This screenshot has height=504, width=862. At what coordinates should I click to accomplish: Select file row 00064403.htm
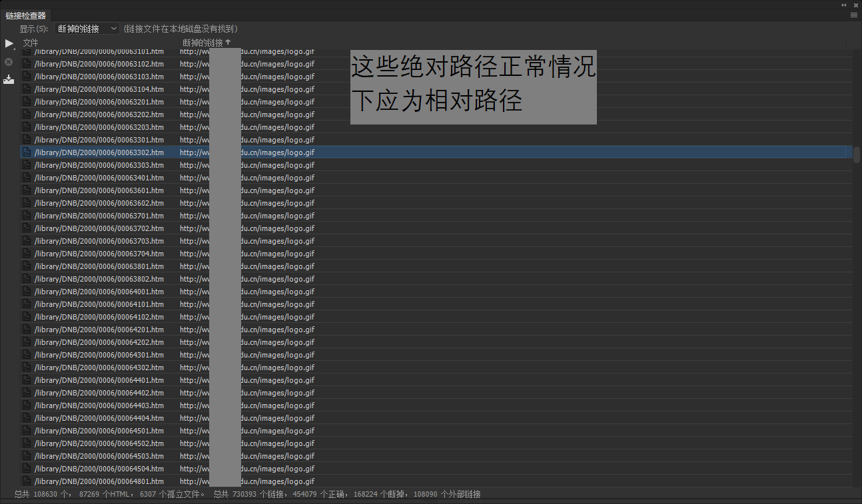(436, 405)
